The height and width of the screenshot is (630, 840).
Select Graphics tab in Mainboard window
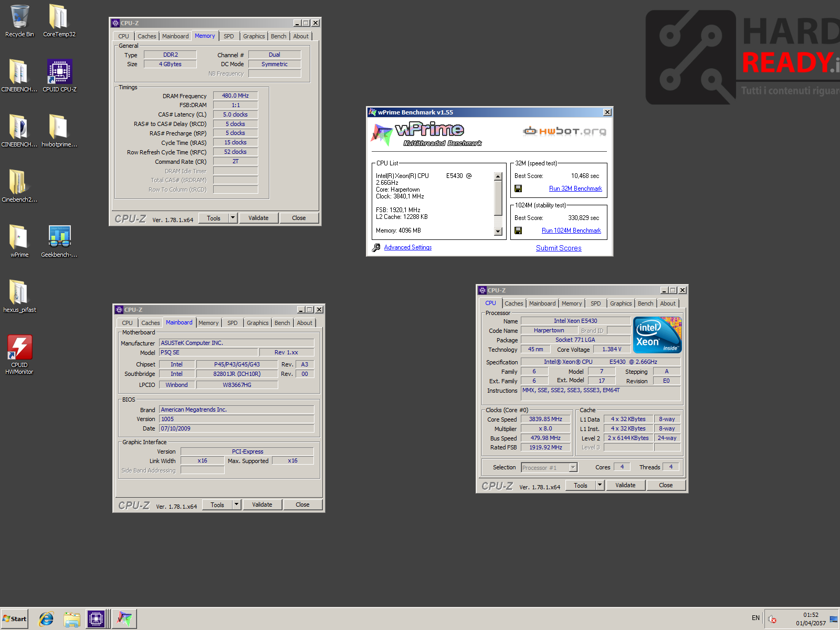click(x=258, y=323)
